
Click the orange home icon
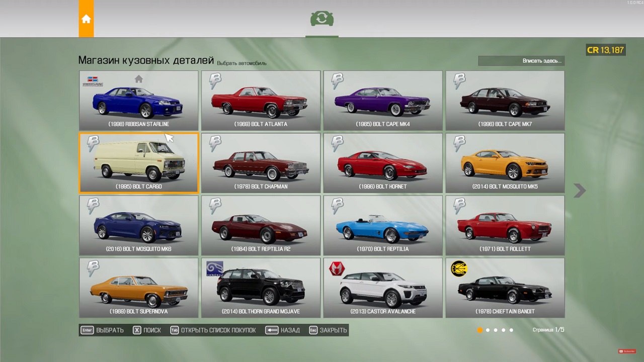click(86, 19)
